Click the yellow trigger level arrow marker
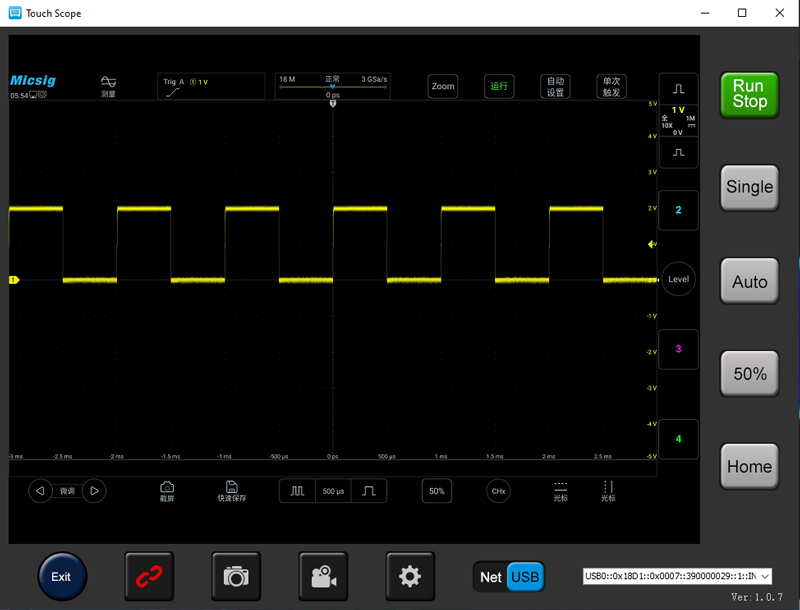800x610 pixels. click(652, 244)
